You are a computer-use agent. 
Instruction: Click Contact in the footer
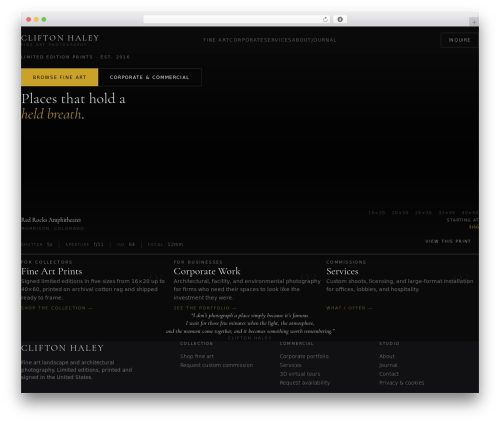click(x=389, y=374)
